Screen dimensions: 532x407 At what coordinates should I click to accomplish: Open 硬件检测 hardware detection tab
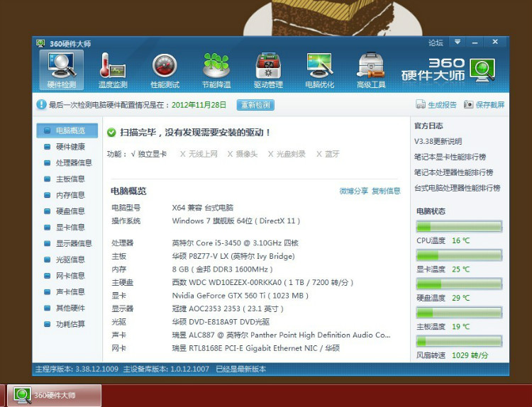(x=62, y=70)
